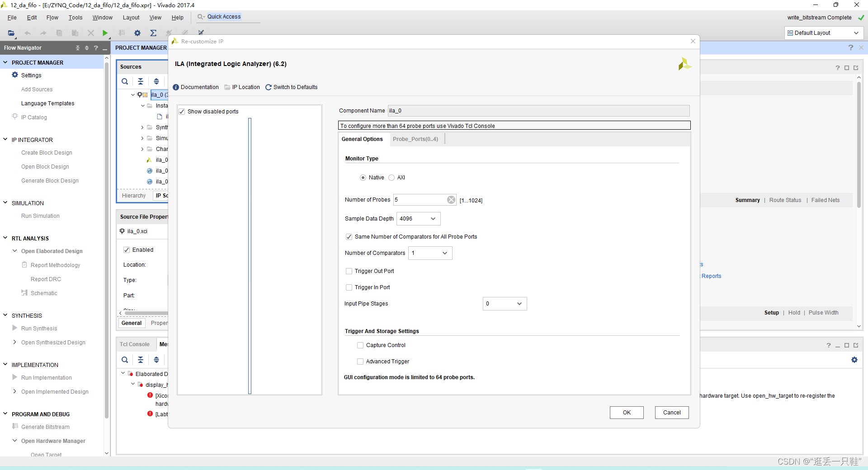This screenshot has width=868, height=470.
Task: Open Documentation info icon in dialog
Action: [176, 87]
